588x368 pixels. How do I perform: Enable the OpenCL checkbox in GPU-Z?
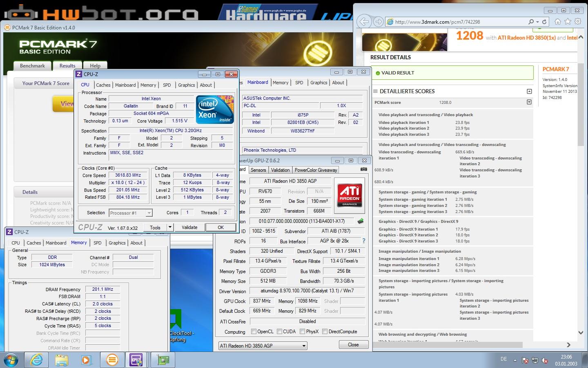pos(254,332)
